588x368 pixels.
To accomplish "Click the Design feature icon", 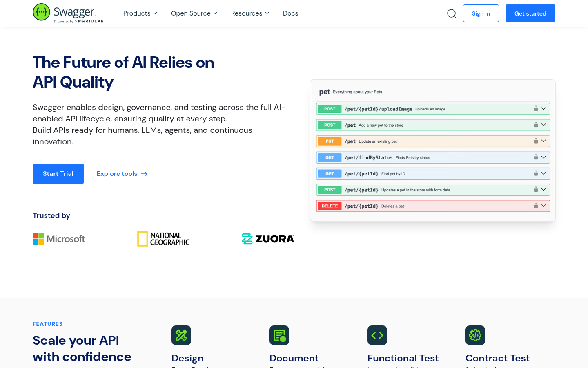I will 181,335.
